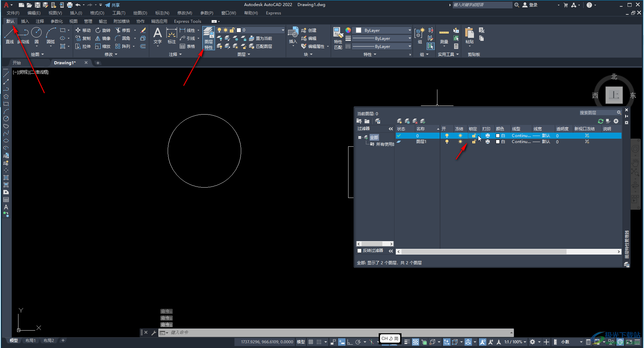Click the Dimension (标注) tool
Viewport: 644px width, 348px height.
[x=171, y=36]
